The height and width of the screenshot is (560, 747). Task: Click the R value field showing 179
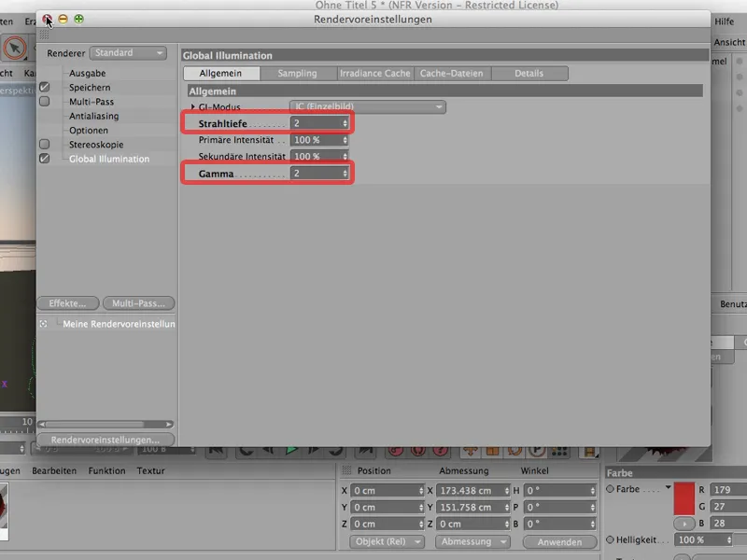click(x=728, y=489)
